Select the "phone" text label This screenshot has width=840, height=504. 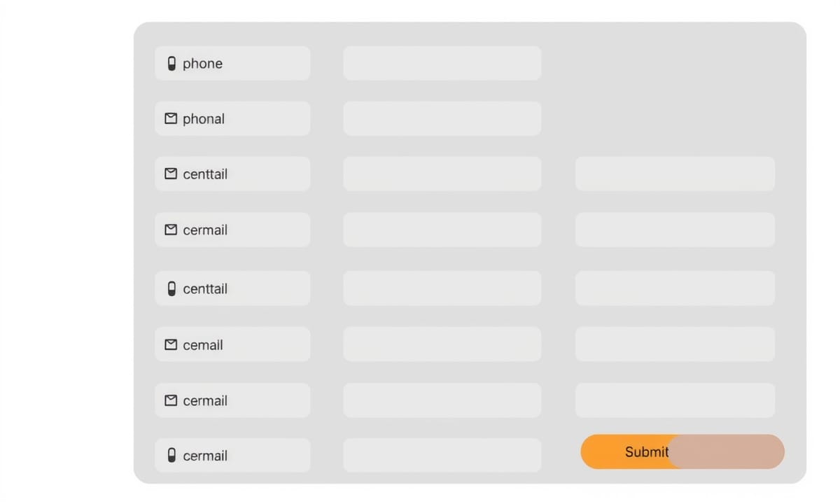pyautogui.click(x=202, y=64)
